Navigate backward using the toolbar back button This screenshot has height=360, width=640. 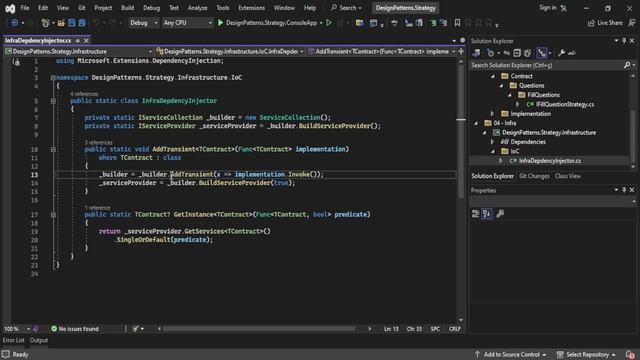pyautogui.click(x=14, y=23)
